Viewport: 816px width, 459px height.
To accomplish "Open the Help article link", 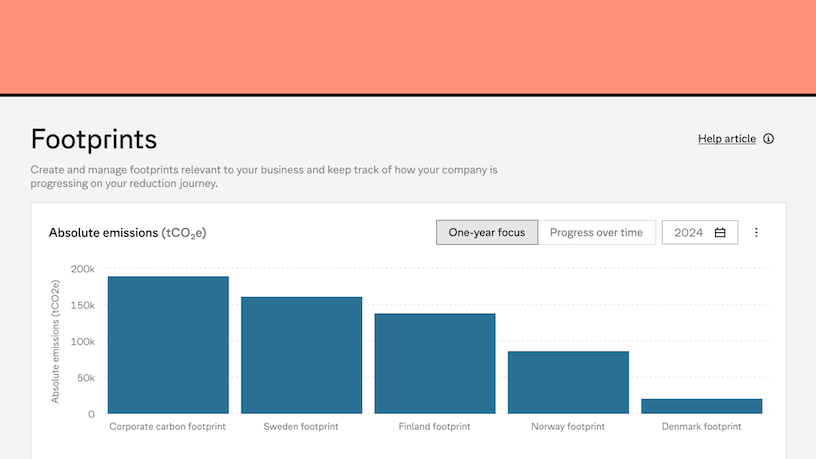I will pos(726,138).
